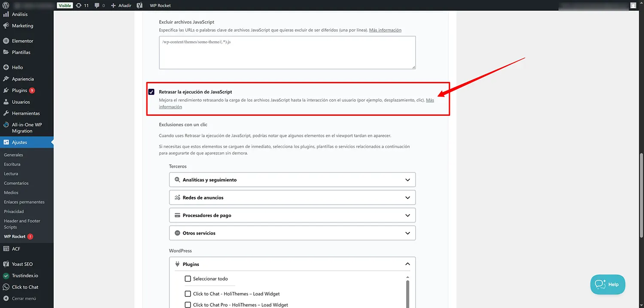
Task: Open the Help chat bubble button
Action: pyautogui.click(x=608, y=284)
